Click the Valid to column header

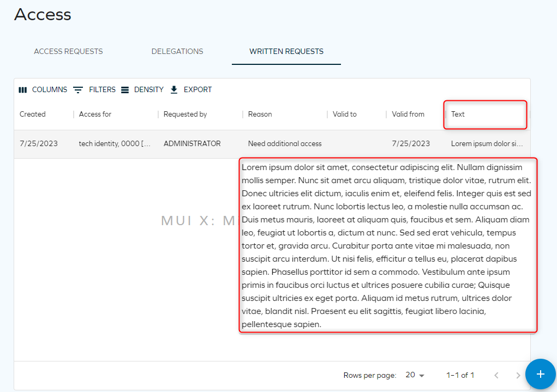pos(345,114)
